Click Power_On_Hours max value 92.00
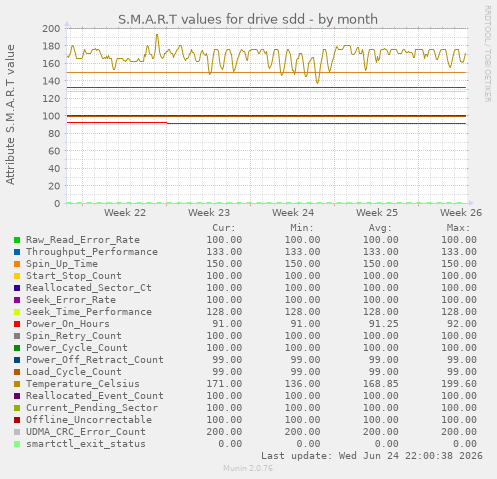Screen dimensions: 497x479 pos(462,324)
